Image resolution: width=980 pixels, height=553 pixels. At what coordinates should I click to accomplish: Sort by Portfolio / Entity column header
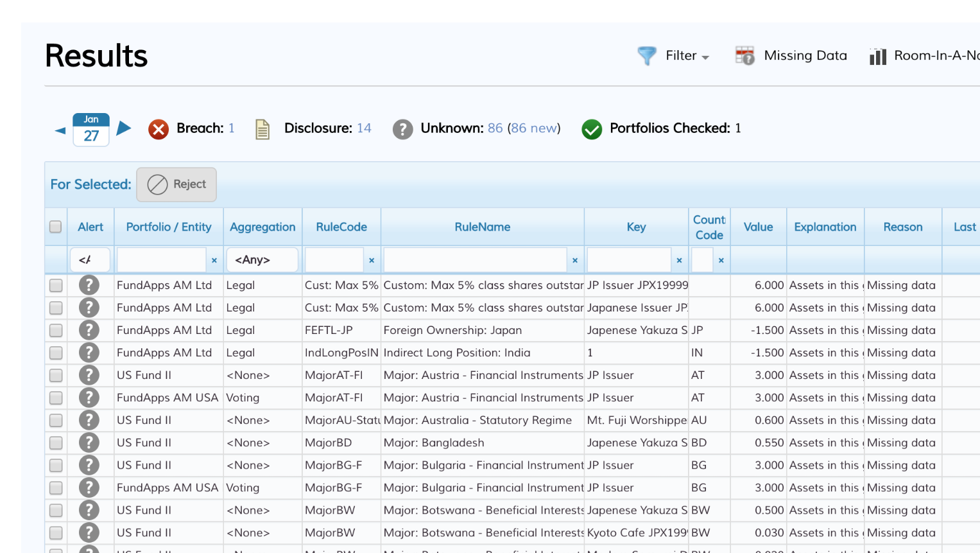coord(169,227)
